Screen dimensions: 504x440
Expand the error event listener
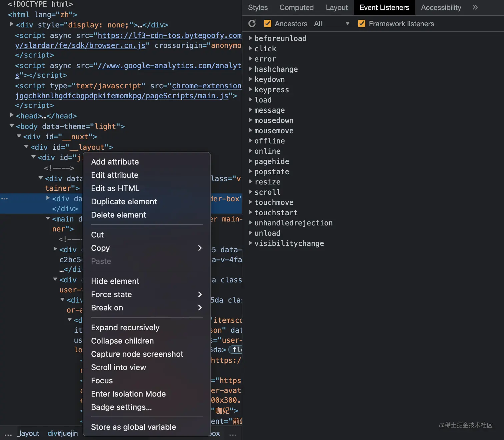point(251,59)
